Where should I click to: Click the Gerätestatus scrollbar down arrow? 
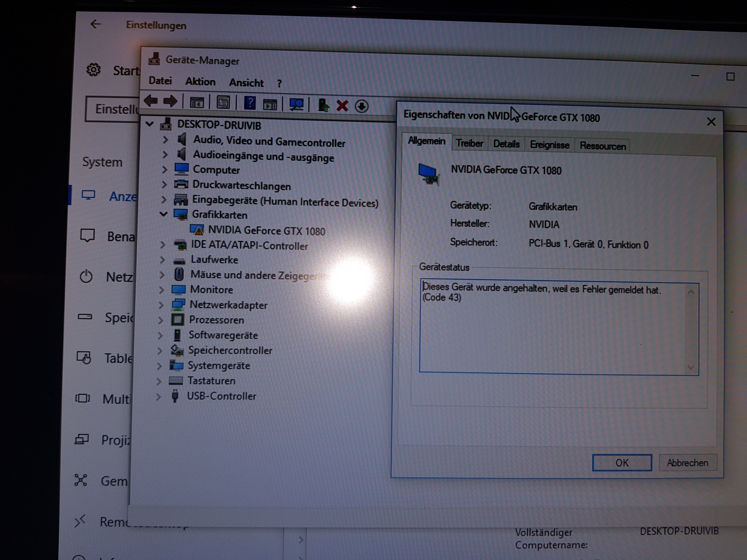[x=691, y=367]
